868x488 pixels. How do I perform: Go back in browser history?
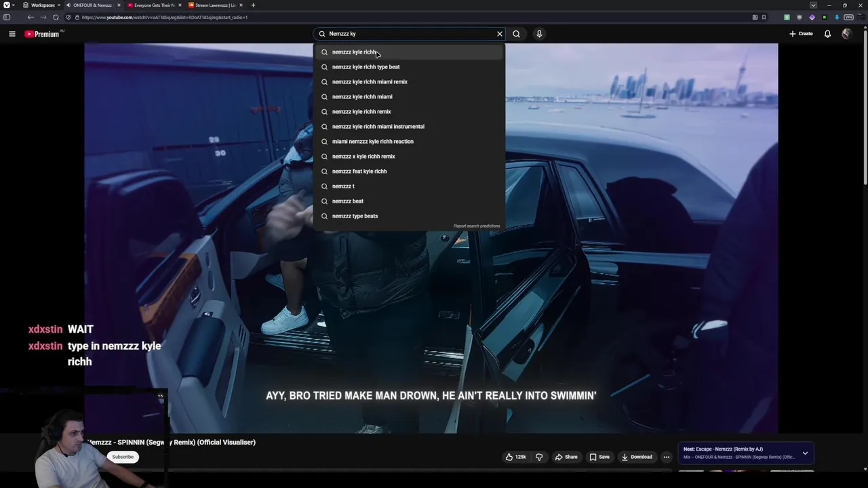point(31,18)
